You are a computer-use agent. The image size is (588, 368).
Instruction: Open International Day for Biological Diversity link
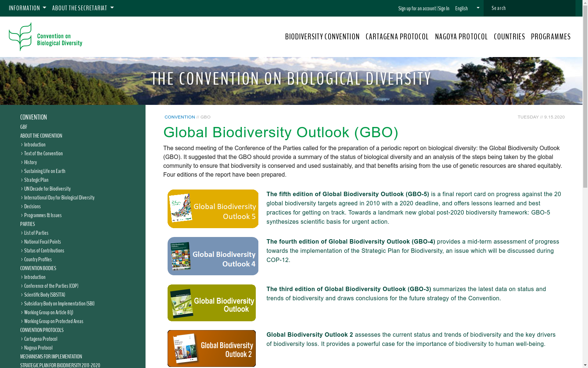pos(59,198)
